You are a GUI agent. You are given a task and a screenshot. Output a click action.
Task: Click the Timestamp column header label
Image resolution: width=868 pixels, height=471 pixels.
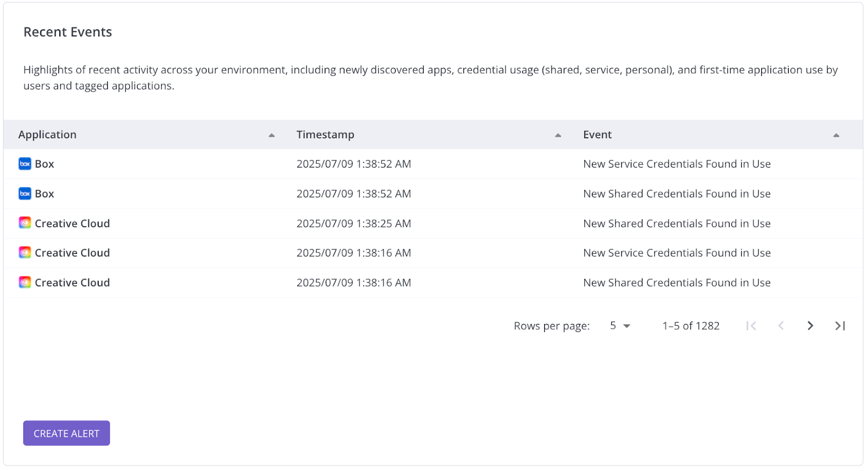tap(325, 135)
